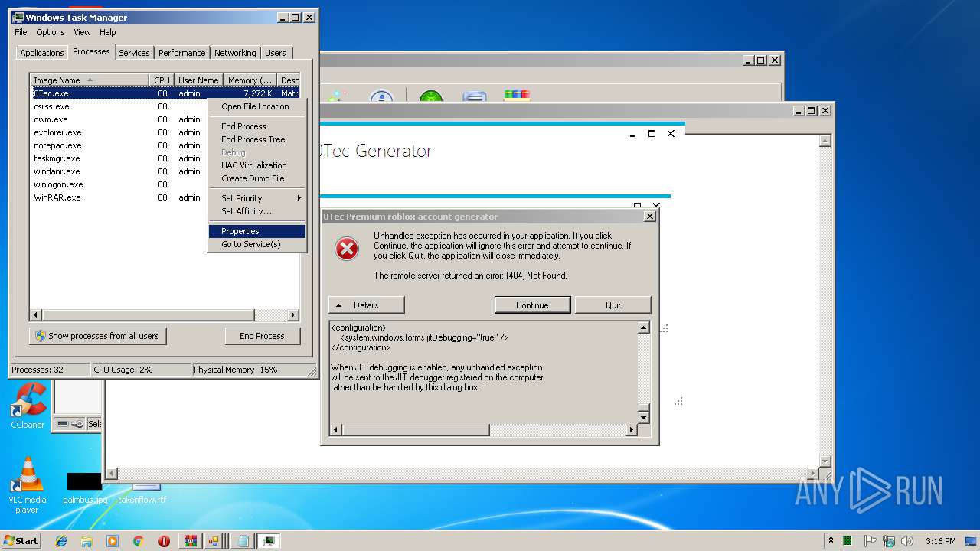
Task: Launch Windows Media Player from taskbar
Action: [113, 541]
